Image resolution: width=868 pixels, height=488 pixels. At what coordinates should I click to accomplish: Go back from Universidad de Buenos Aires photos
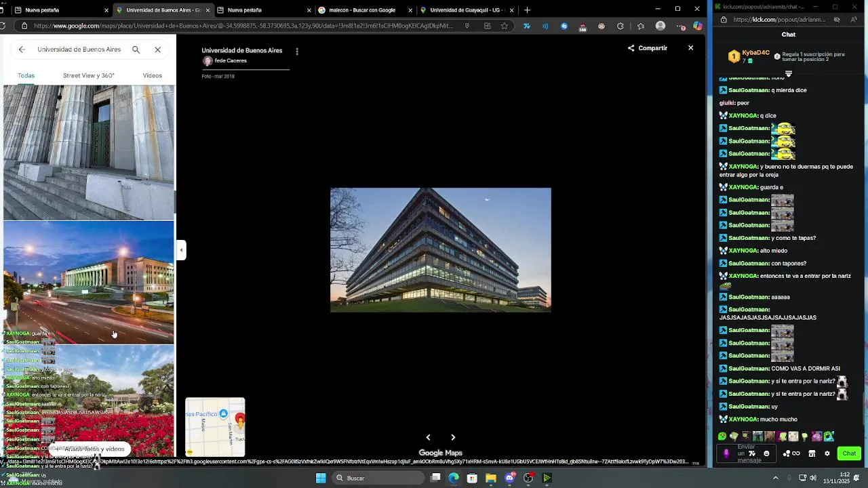coord(22,49)
